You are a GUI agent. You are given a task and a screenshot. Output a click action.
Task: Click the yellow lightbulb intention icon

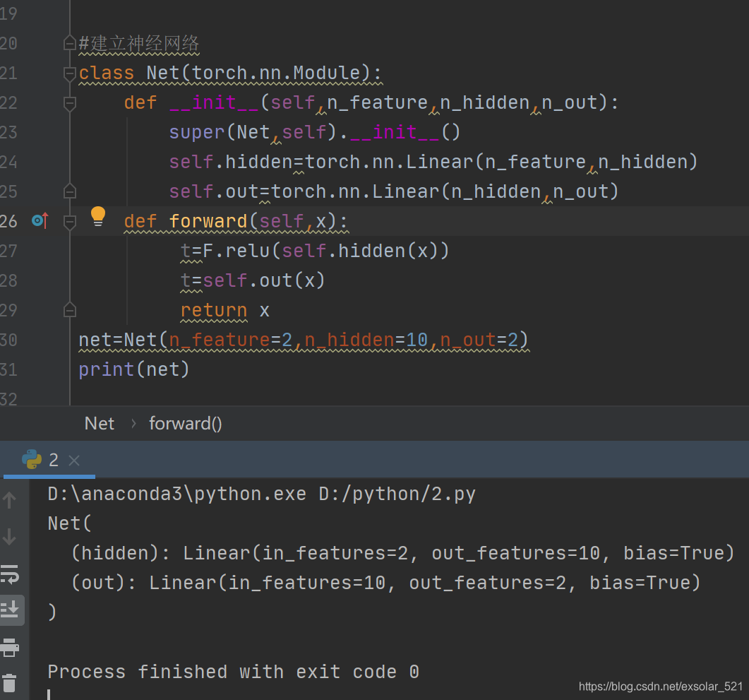98,216
